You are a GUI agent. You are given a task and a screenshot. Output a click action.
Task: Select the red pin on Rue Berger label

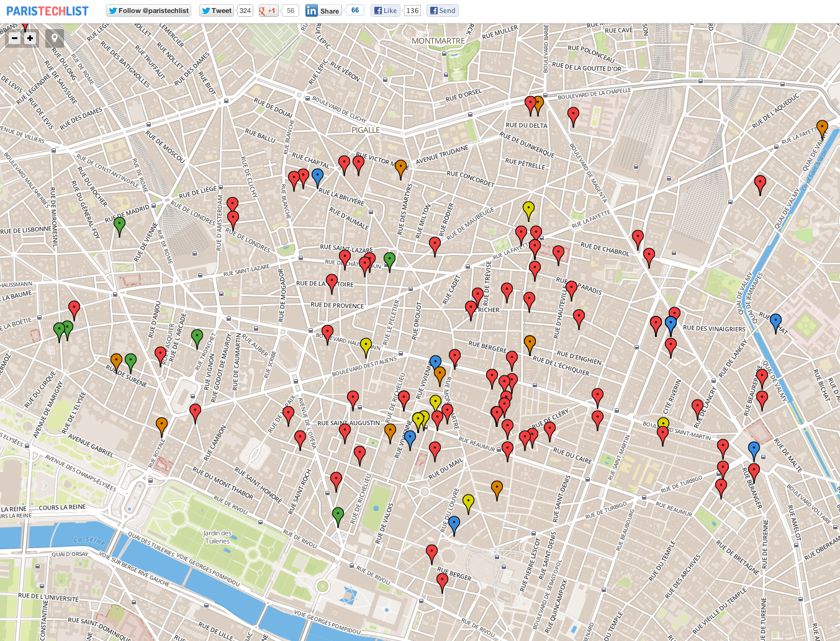(x=442, y=583)
